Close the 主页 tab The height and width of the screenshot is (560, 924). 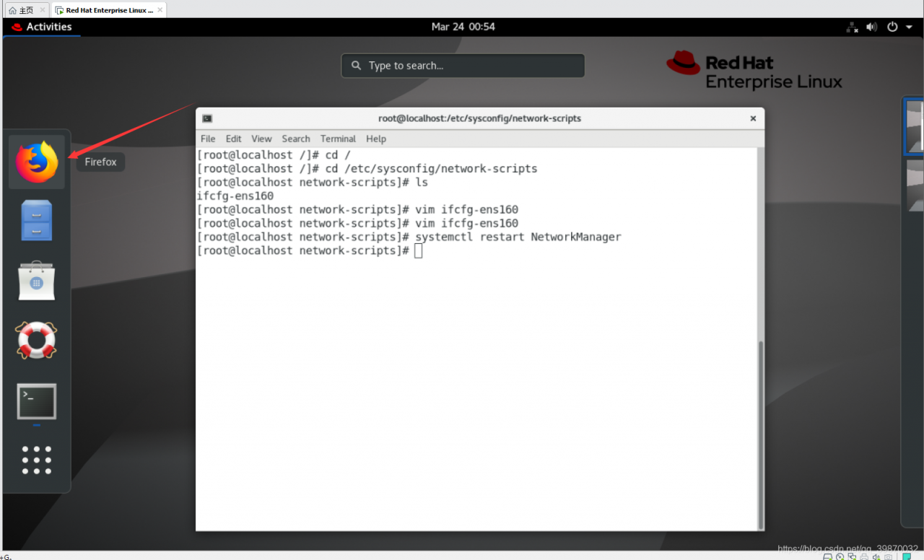coord(42,10)
